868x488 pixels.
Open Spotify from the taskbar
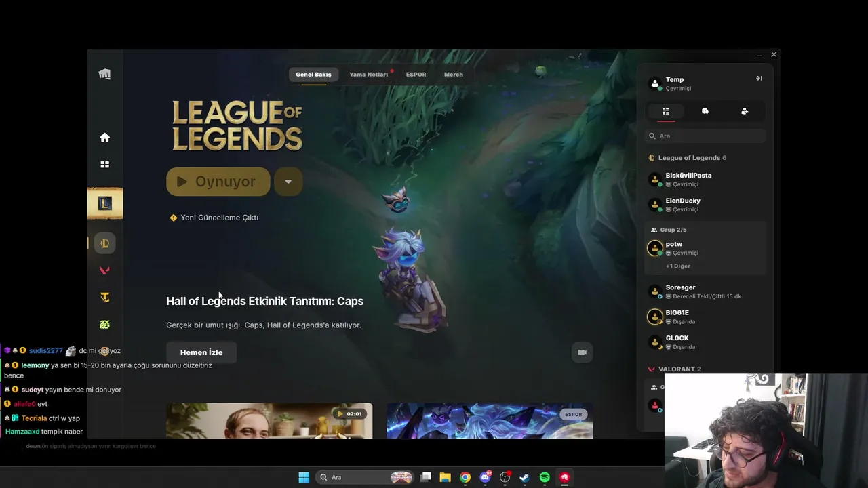click(545, 477)
